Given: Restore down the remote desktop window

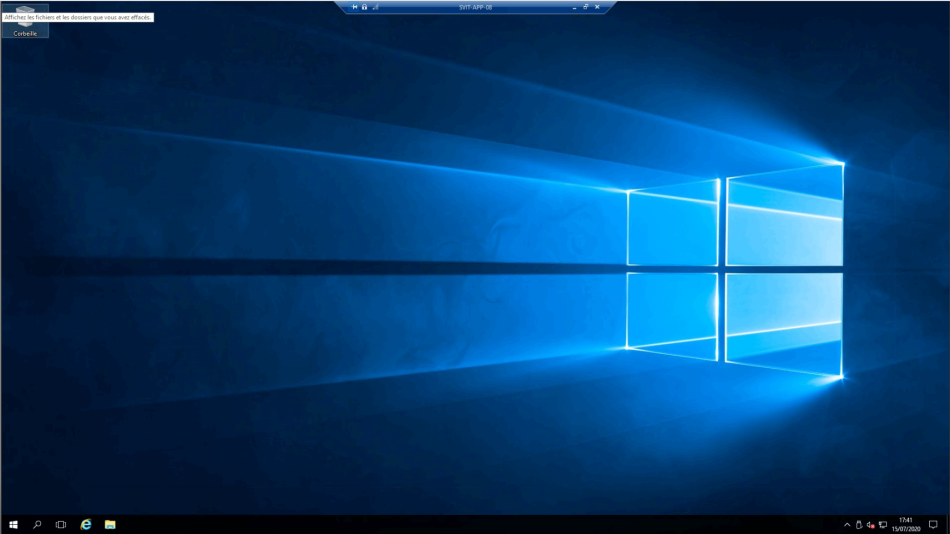Looking at the screenshot, I should pyautogui.click(x=586, y=7).
